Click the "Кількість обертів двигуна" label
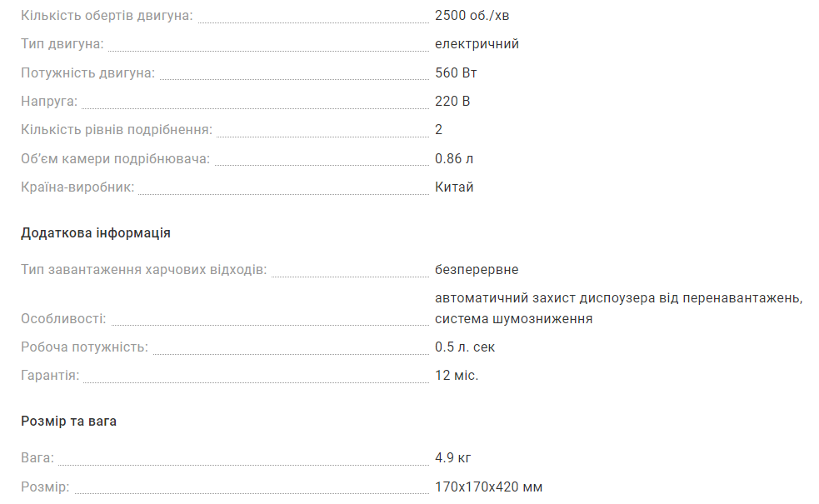 (107, 16)
